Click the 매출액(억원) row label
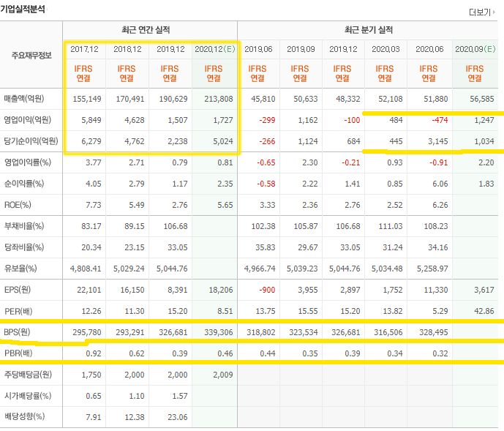 point(24,99)
